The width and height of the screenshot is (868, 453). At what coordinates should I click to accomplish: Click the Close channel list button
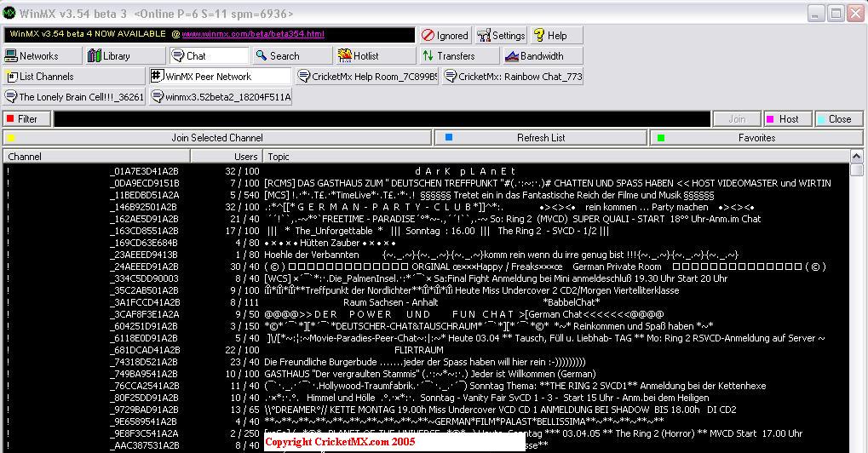[839, 119]
